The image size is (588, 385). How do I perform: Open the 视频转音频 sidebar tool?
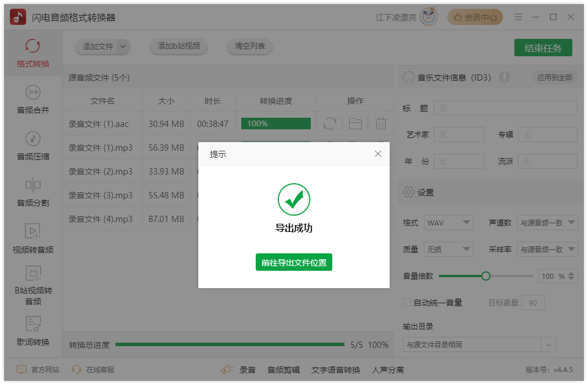(33, 239)
